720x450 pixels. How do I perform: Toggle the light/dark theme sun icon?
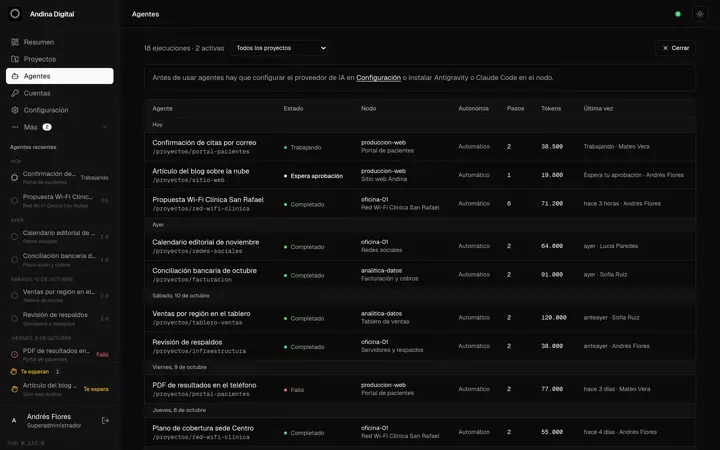699,14
